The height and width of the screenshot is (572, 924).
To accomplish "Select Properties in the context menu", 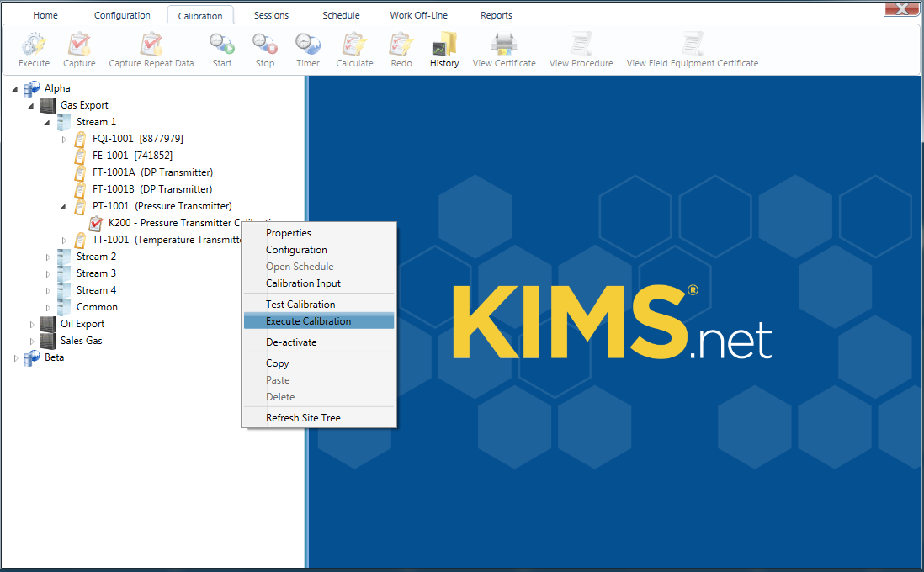I will click(x=319, y=233).
